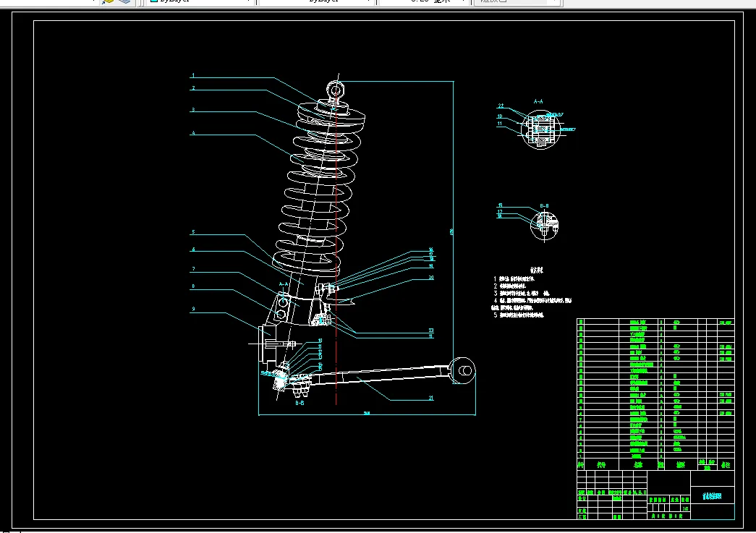Select the horizontal width dimension at bottom

(367, 415)
